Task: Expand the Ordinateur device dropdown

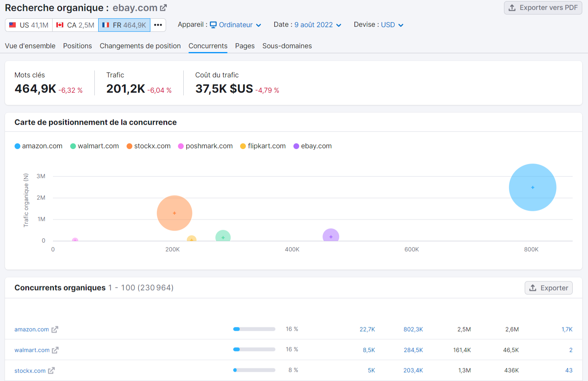Action: [236, 25]
